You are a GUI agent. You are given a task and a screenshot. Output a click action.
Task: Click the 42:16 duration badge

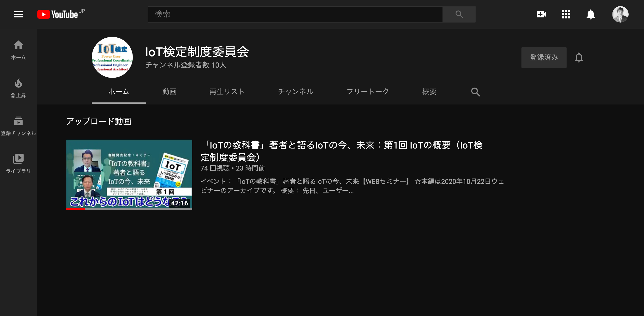pos(179,203)
